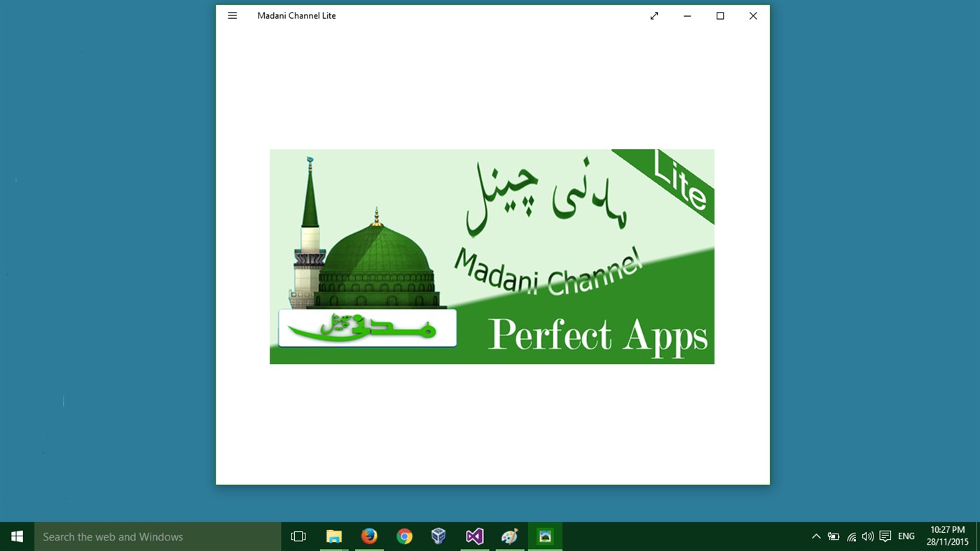Select the Madani Channel Lite icon in taskbar
This screenshot has width=980, height=551.
click(x=544, y=536)
